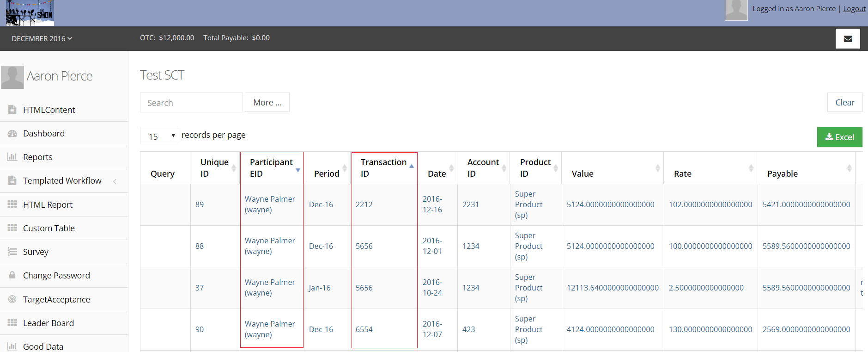Image resolution: width=868 pixels, height=352 pixels.
Task: Click the Leader Board grid icon
Action: click(12, 322)
